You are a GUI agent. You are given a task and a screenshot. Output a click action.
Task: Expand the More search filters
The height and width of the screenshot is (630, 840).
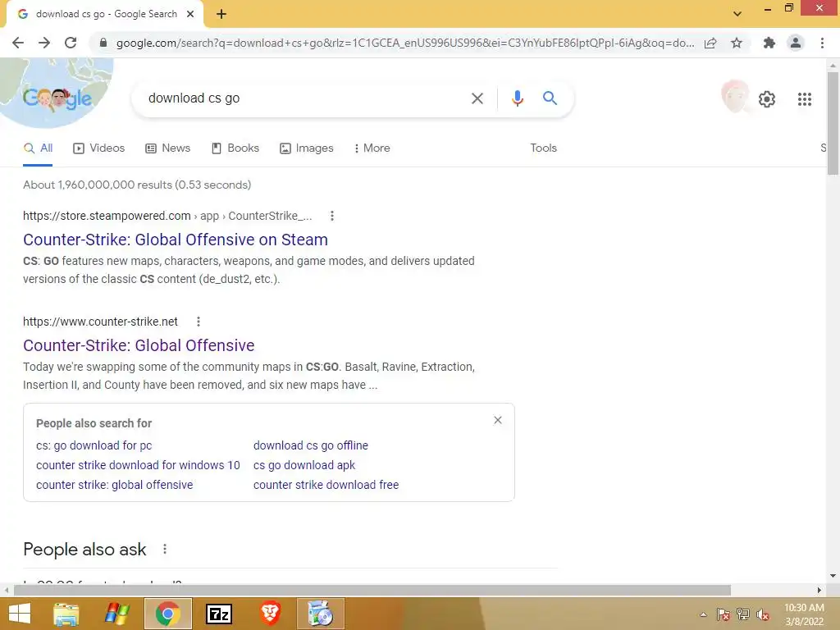[x=372, y=148]
